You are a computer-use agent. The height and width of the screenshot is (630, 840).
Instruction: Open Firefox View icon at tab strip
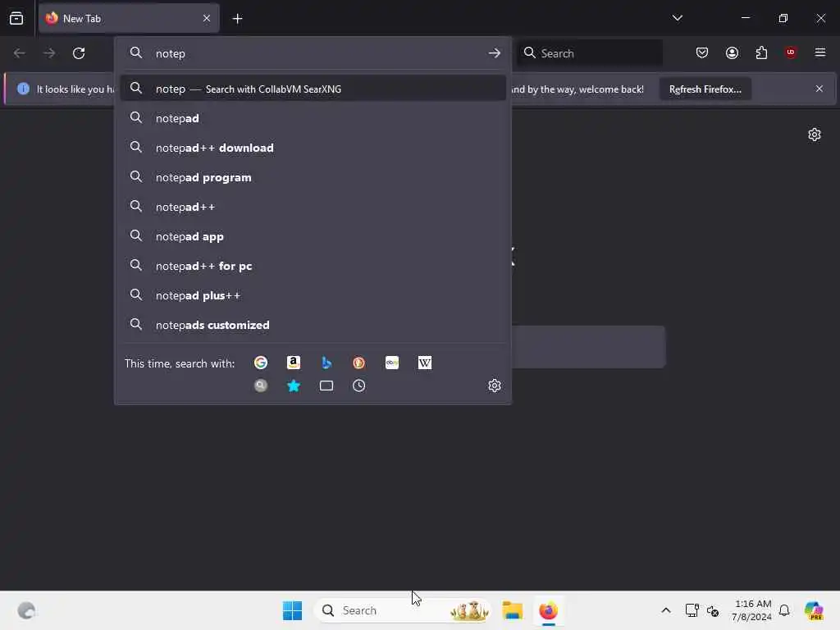pyautogui.click(x=16, y=18)
